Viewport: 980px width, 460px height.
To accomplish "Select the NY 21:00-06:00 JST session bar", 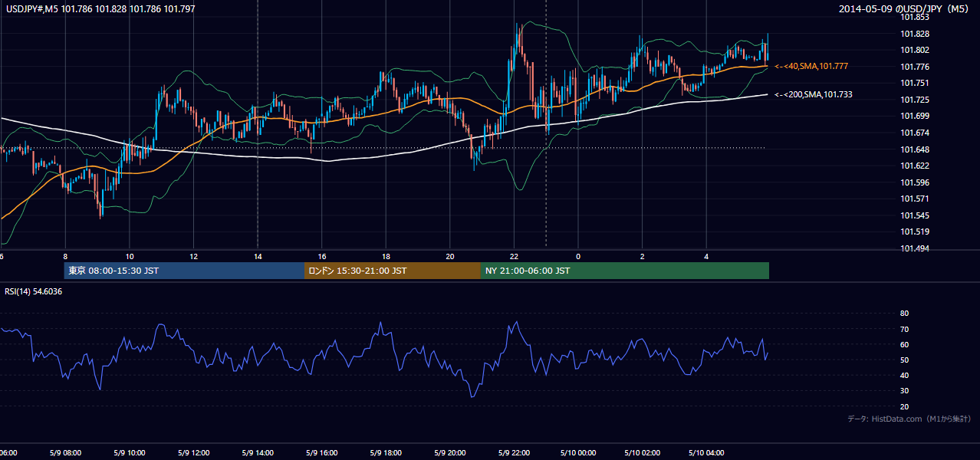I will coord(625,271).
